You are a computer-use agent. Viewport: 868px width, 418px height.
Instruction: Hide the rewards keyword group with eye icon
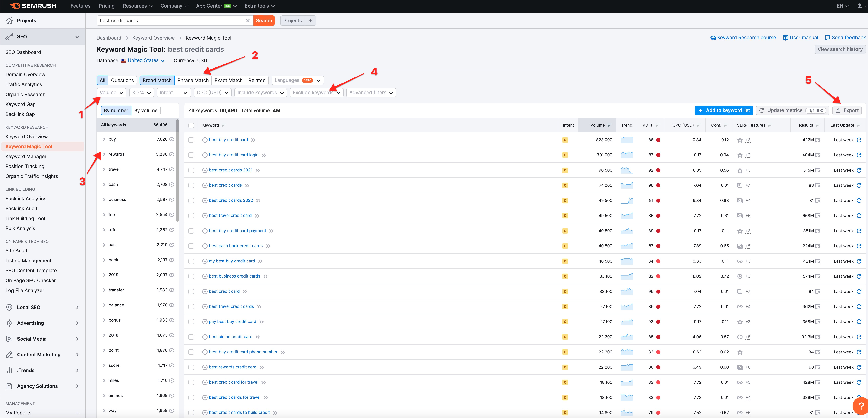[x=172, y=154]
